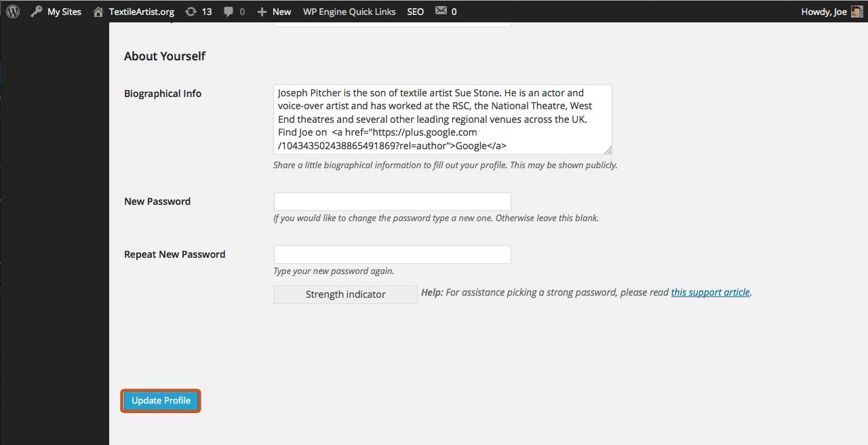Screen dimensions: 868x445
Task: Click the 13 updates count
Action: [x=207, y=12]
